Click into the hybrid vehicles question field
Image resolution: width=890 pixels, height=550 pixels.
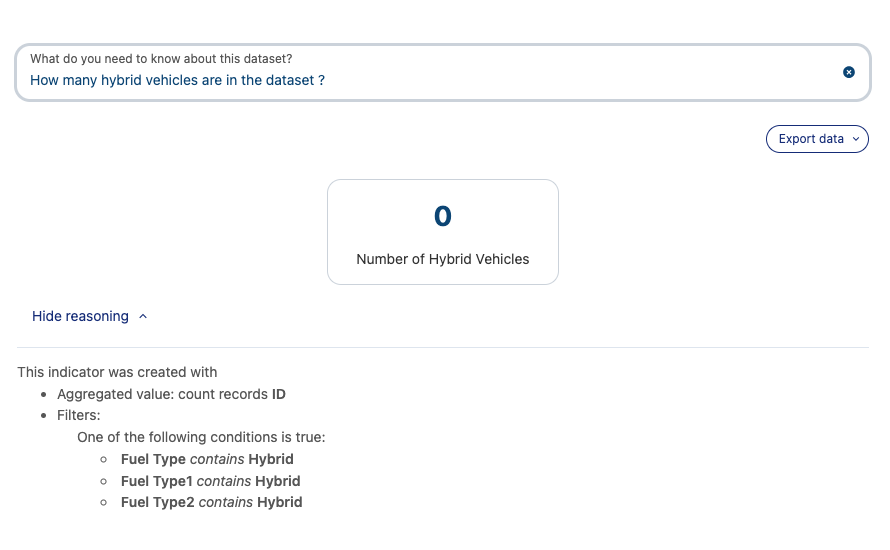(400, 80)
